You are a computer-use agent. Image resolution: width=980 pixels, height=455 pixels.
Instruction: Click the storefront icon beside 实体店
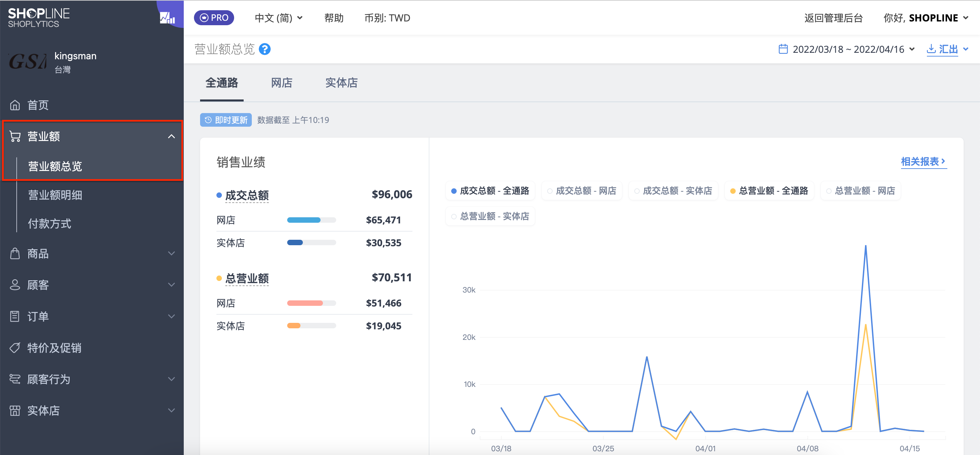pyautogui.click(x=15, y=410)
